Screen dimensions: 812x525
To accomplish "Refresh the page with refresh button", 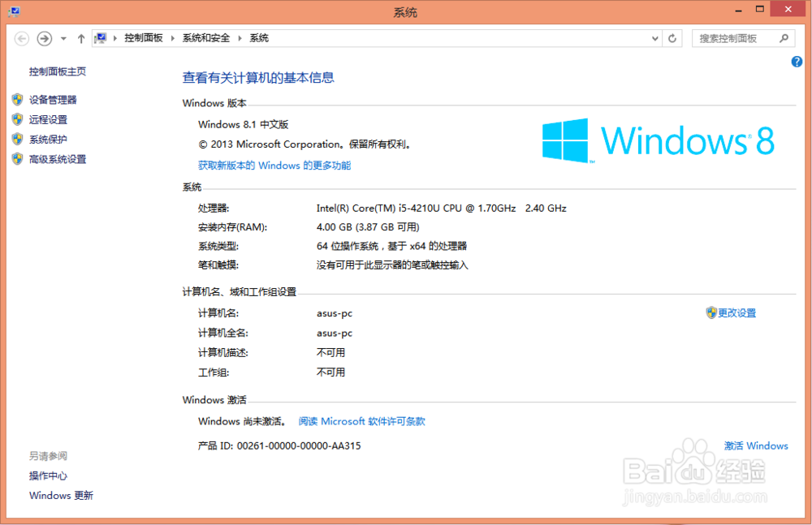I will pyautogui.click(x=672, y=38).
